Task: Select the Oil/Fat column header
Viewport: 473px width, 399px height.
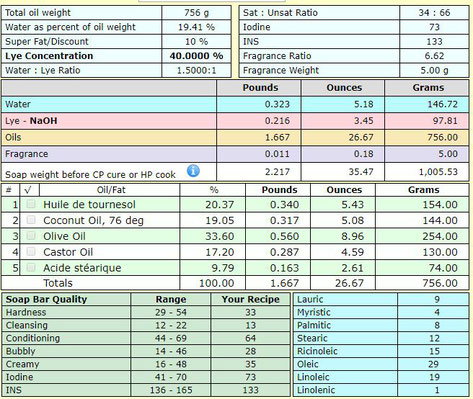Action: (111, 190)
